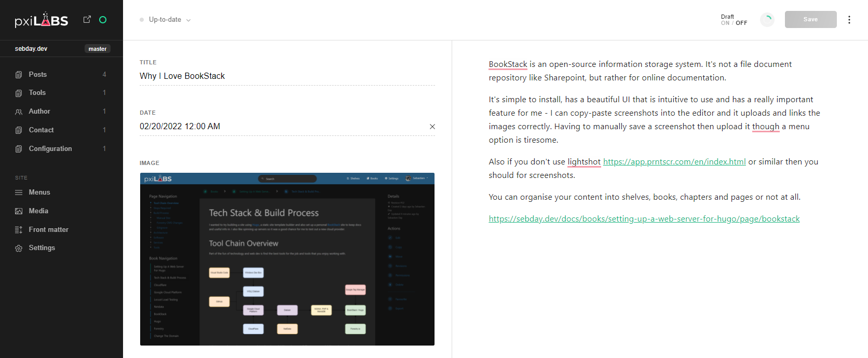Screen dimensions: 868x358
Task: Click the Posts document icon in sidebar
Action: tap(19, 75)
